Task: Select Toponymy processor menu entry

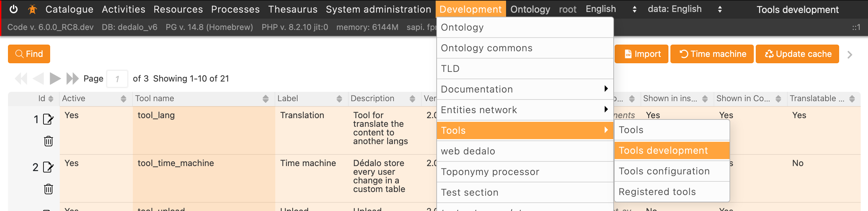Action: click(525, 171)
